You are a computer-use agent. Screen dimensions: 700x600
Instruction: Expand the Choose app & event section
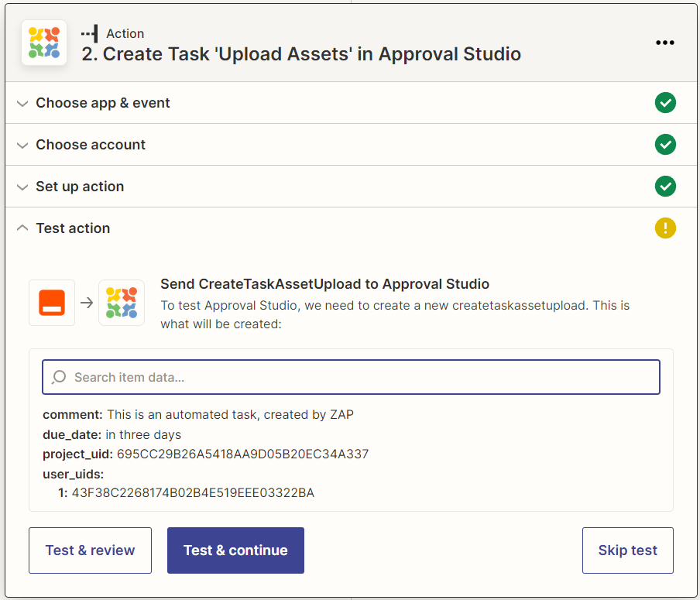(x=103, y=103)
